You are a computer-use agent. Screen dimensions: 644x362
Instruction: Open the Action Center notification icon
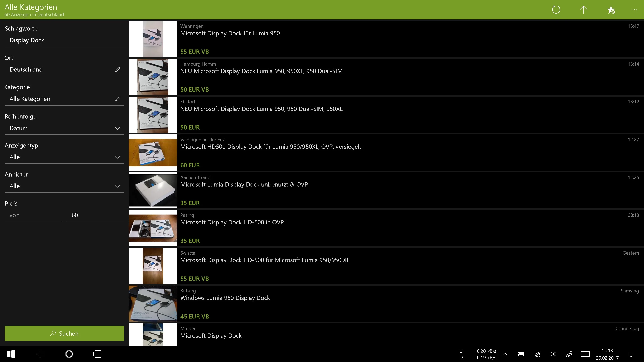point(631,354)
